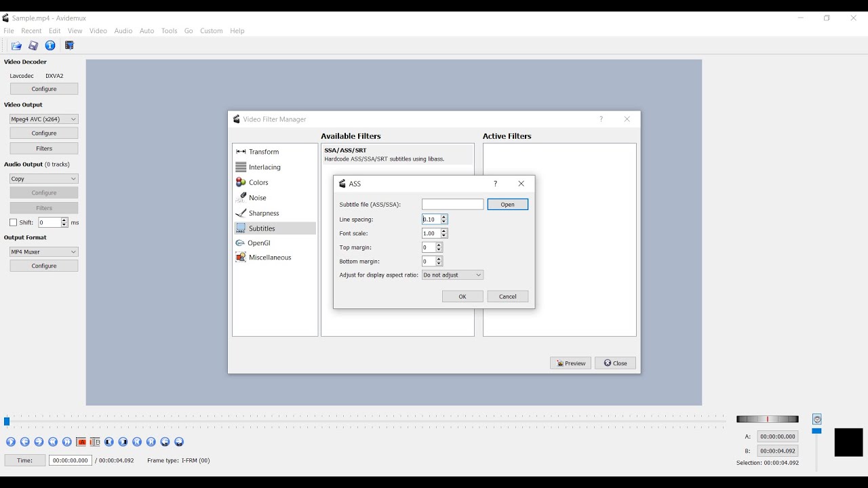Open Video Output Filters button
Viewport: 868px width, 488px height.
tap(44, 148)
